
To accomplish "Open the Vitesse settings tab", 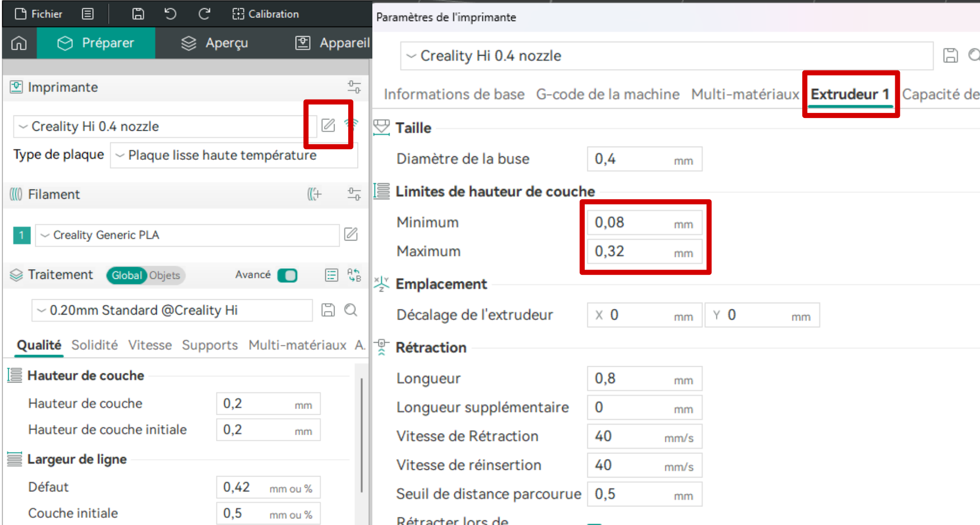I will (150, 345).
